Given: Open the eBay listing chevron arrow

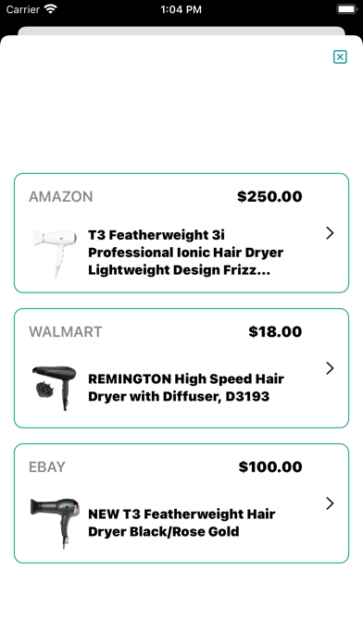Looking at the screenshot, I should tap(330, 503).
